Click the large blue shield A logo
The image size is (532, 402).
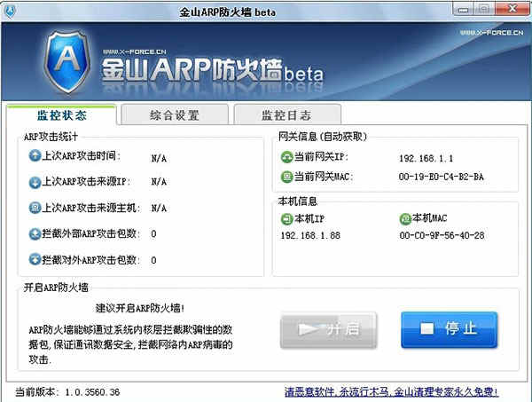point(68,61)
